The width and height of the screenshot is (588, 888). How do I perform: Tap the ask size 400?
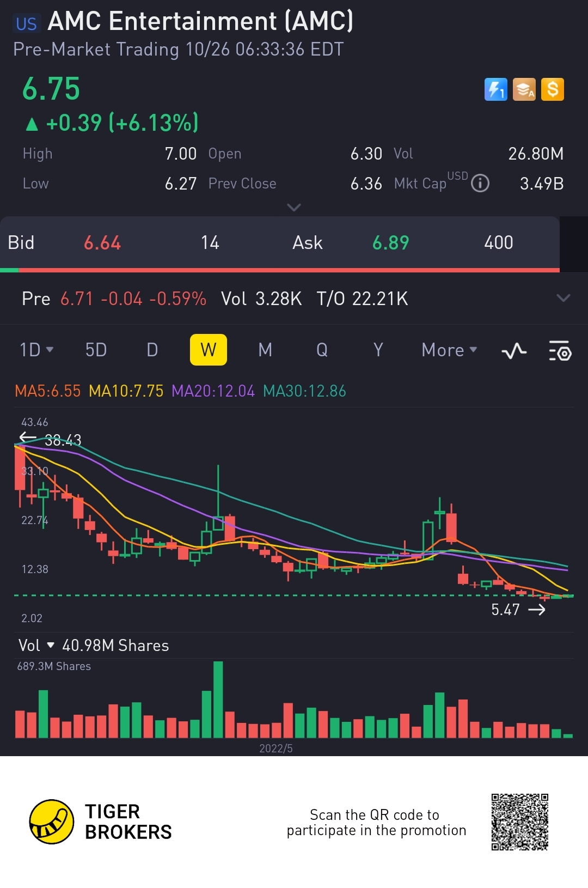[499, 243]
